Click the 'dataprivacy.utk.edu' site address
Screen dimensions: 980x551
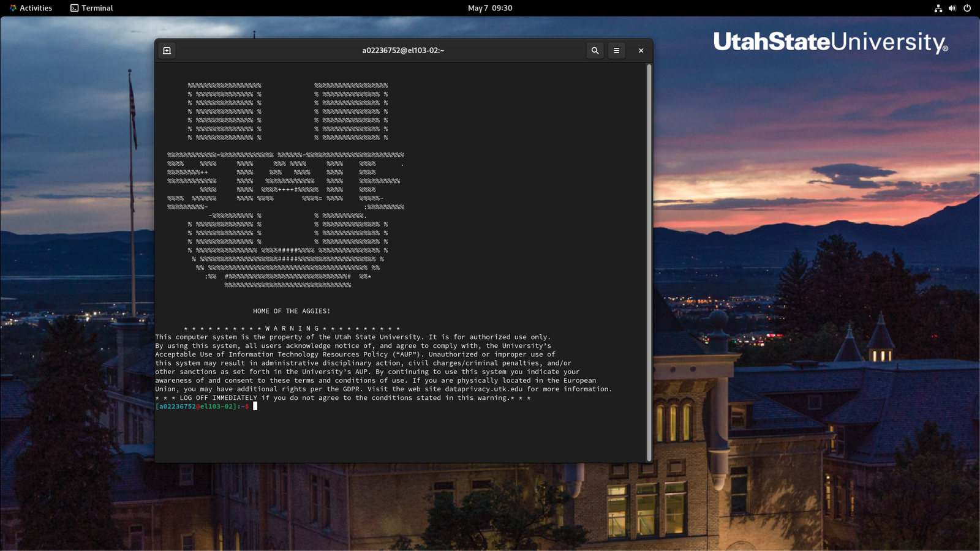point(484,389)
